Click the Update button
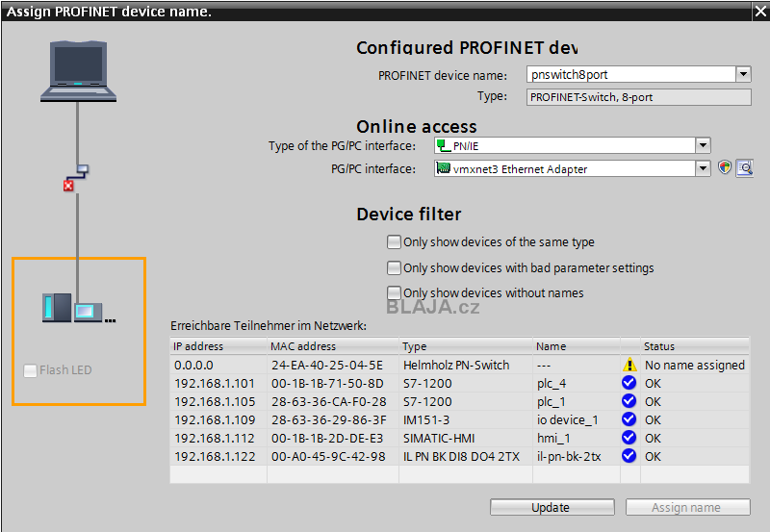This screenshot has height=532, width=770. [552, 507]
